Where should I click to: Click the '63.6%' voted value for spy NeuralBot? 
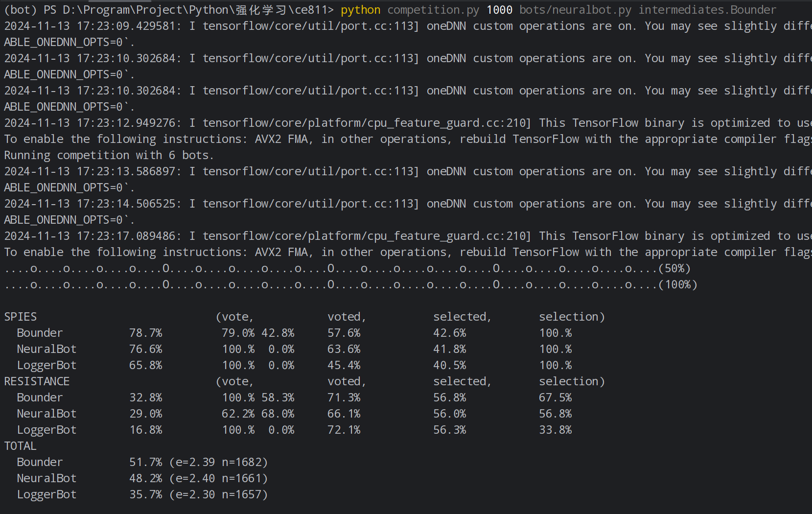click(344, 349)
